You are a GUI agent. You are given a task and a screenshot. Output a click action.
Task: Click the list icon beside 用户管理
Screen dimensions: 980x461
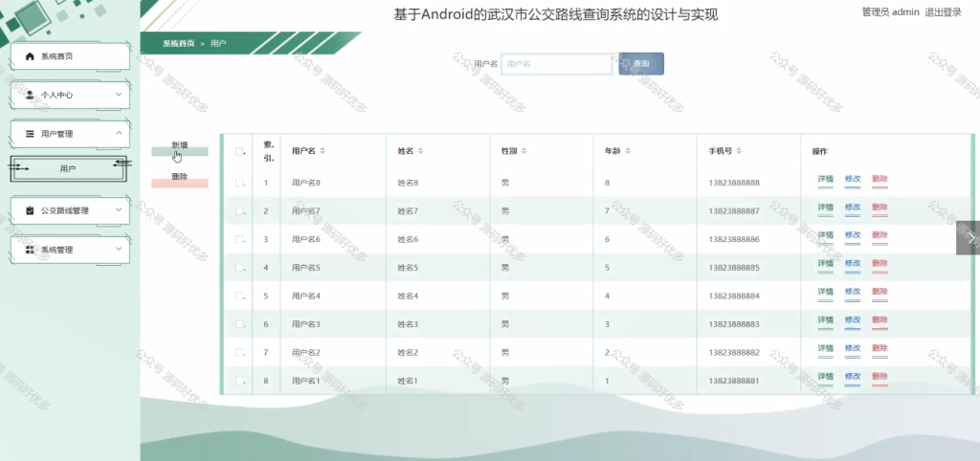pyautogui.click(x=30, y=134)
